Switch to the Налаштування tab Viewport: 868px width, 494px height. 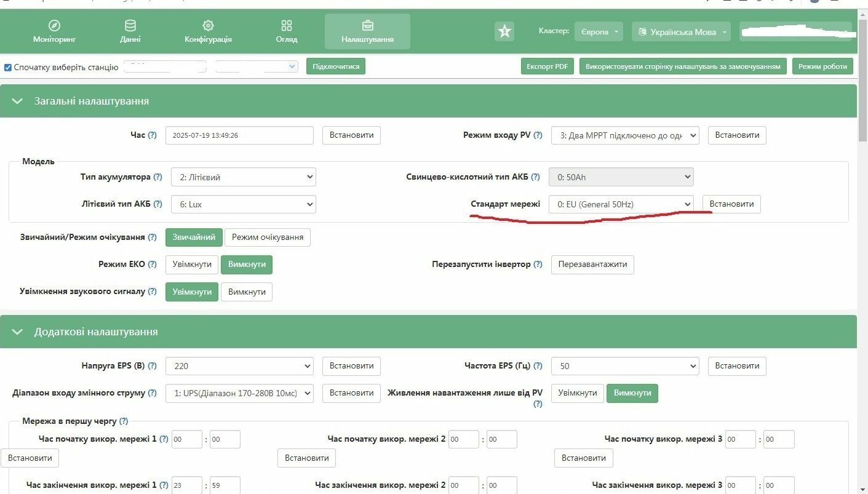(367, 31)
